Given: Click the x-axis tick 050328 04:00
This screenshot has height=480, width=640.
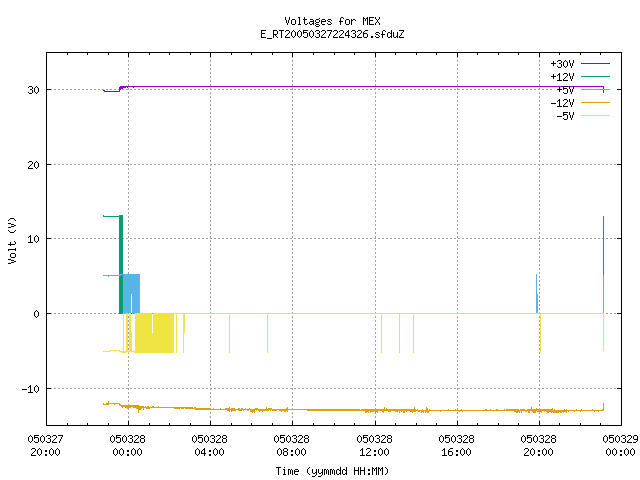Looking at the screenshot, I should [209, 446].
